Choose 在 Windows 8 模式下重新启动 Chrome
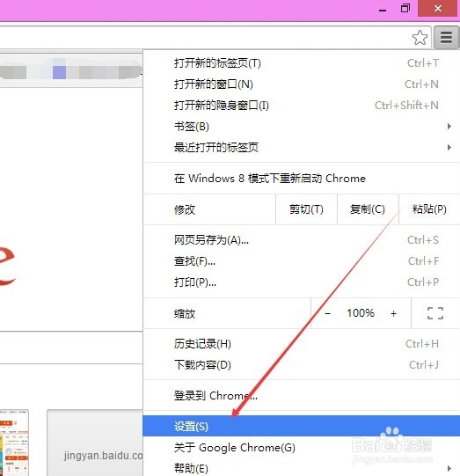 (302, 179)
